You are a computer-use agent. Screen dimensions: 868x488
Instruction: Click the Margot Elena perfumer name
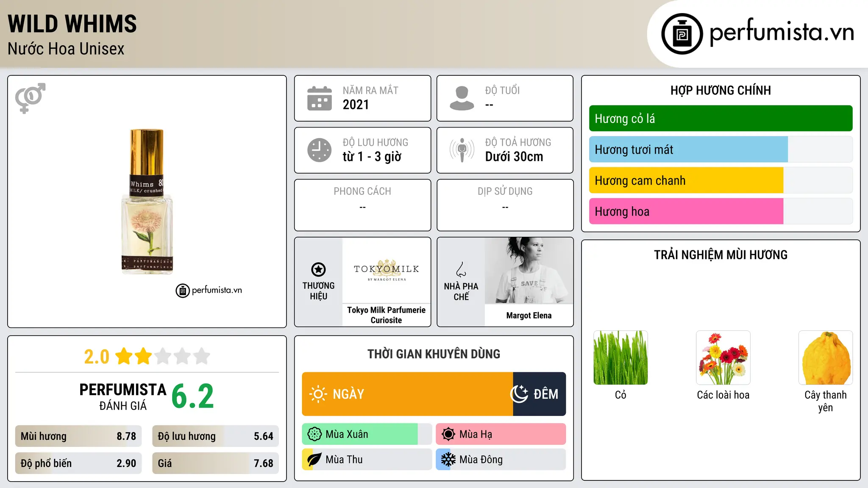tap(529, 316)
